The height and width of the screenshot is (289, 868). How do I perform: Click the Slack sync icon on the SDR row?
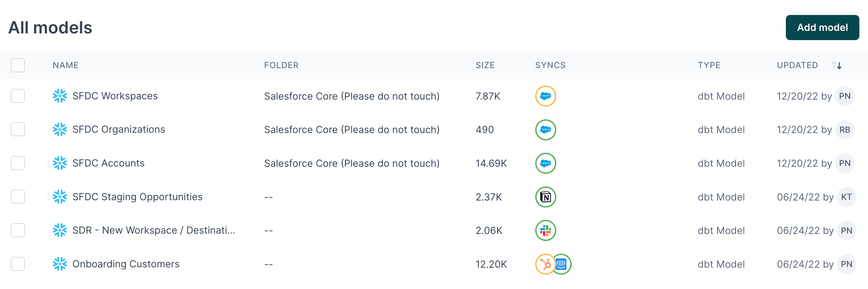tap(545, 230)
